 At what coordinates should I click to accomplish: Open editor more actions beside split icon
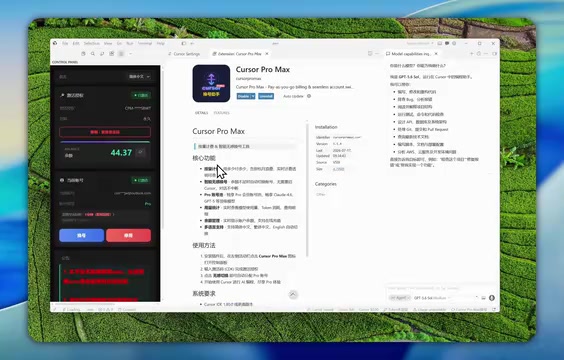[x=377, y=54]
